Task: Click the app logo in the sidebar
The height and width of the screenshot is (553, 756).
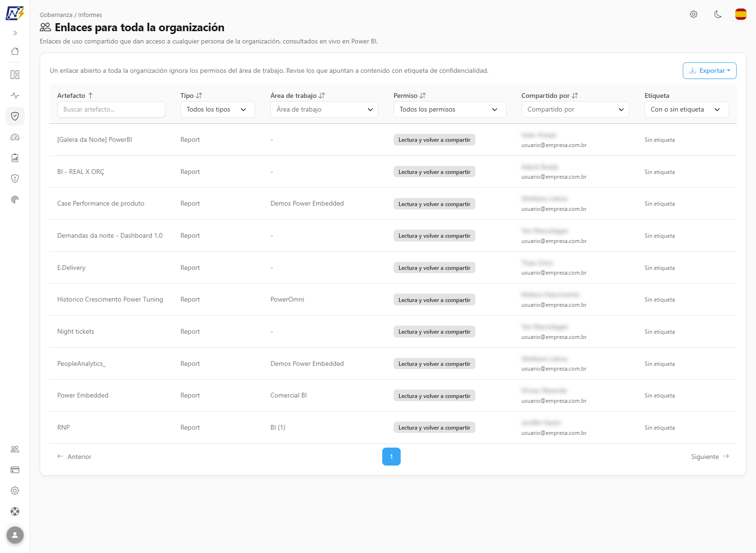Action: click(x=15, y=13)
